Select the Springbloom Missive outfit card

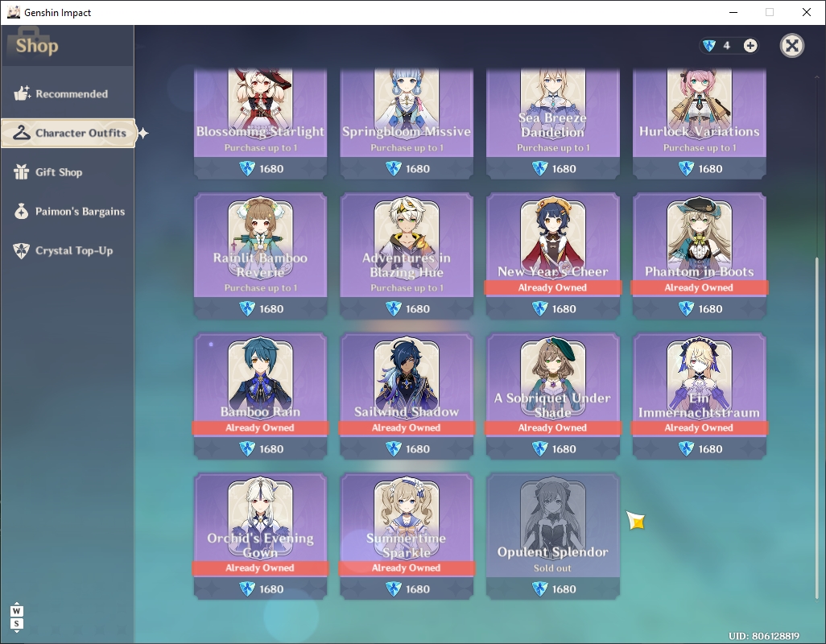[407, 124]
